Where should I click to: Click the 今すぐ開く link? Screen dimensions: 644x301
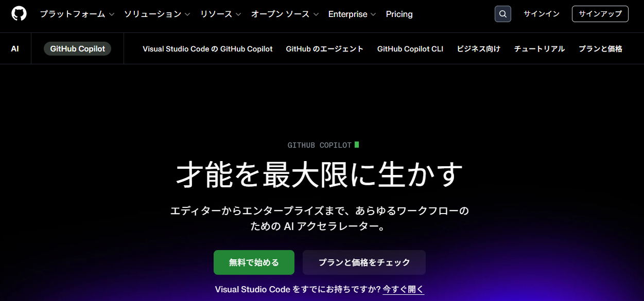(404, 289)
